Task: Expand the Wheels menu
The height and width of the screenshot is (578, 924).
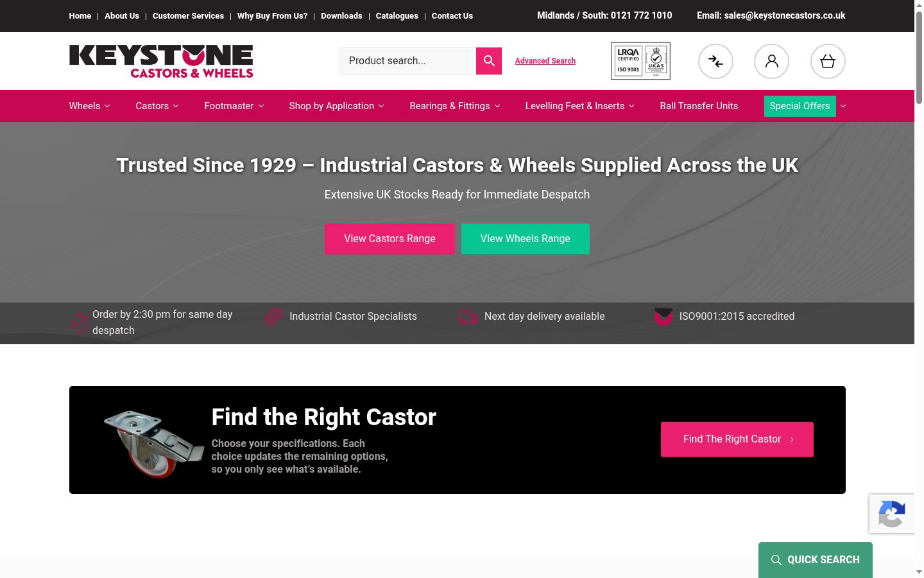Action: tap(89, 106)
